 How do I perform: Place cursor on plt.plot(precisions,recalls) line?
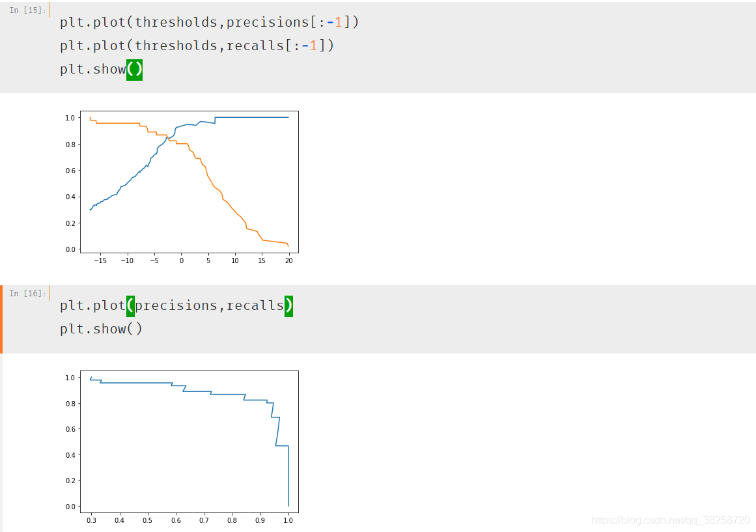tap(176, 306)
